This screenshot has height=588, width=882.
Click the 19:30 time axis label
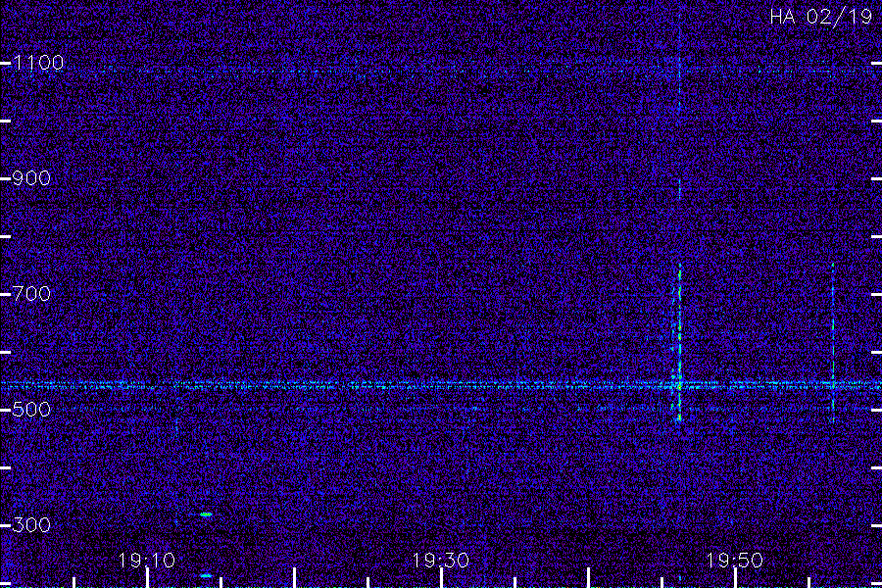point(440,561)
